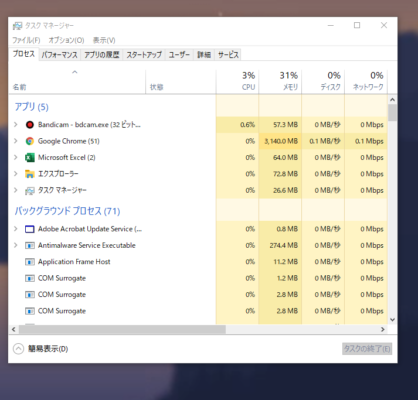Viewport: 418px width, 400px height.
Task: Click the Task Manager title bar icon
Action: 17,26
